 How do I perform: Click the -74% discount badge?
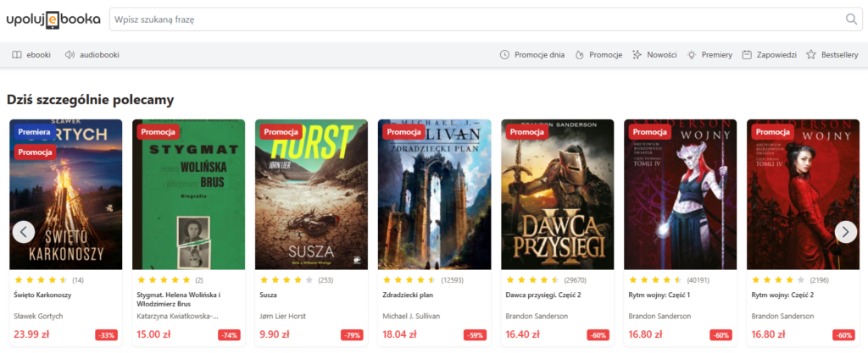(229, 334)
